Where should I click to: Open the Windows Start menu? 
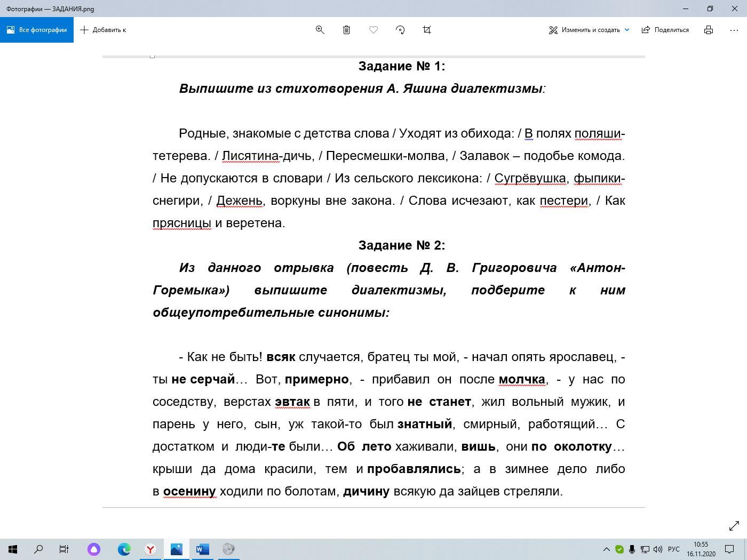13,549
